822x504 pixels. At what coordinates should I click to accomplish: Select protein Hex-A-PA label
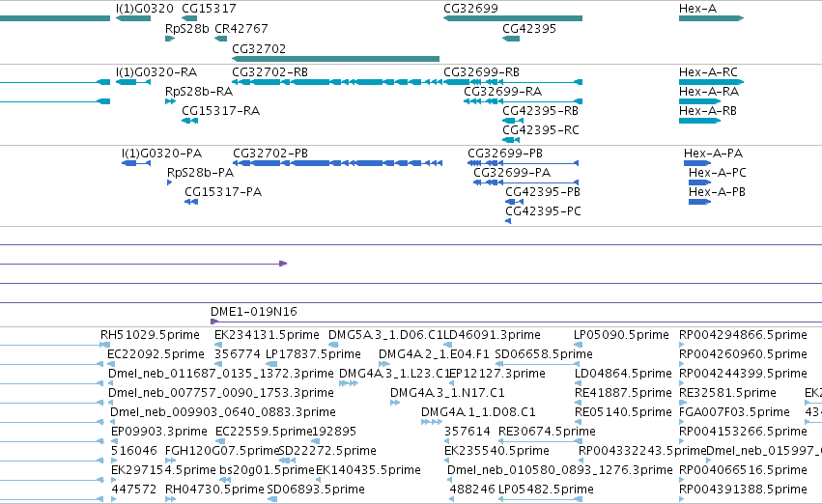[714, 153]
